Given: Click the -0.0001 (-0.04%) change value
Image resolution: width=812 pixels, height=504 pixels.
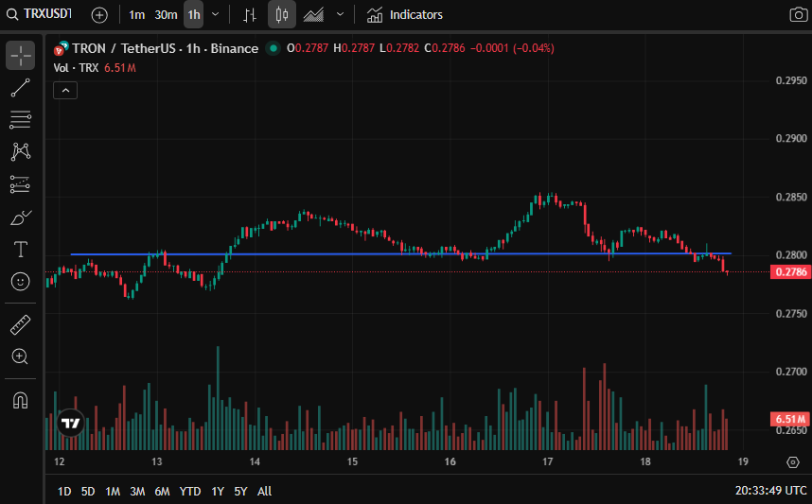Looking at the screenshot, I should tap(512, 48).
